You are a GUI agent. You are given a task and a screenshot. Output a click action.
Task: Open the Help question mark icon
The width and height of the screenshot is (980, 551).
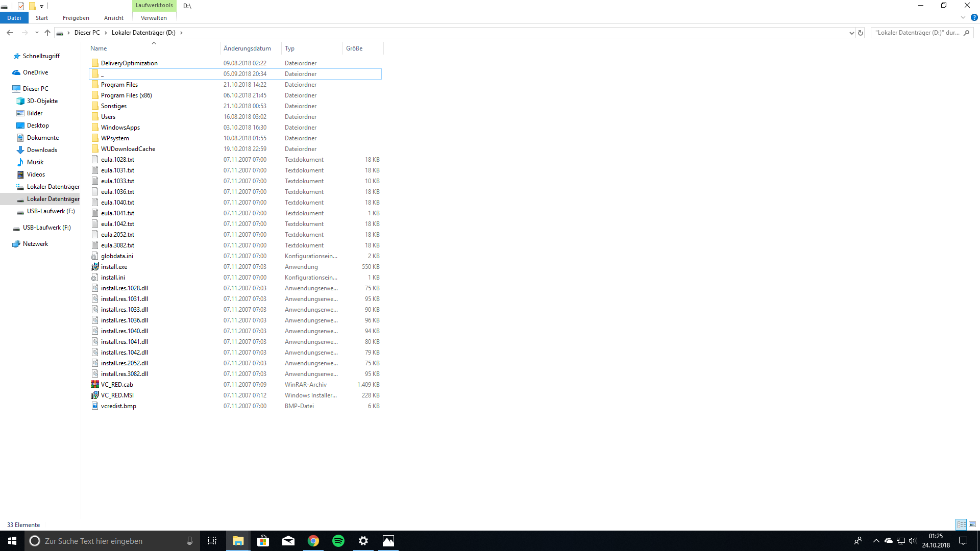click(x=974, y=17)
